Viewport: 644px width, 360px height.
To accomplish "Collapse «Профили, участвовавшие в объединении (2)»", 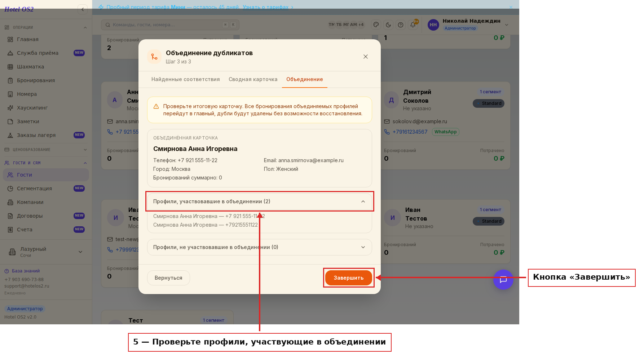I will click(260, 201).
